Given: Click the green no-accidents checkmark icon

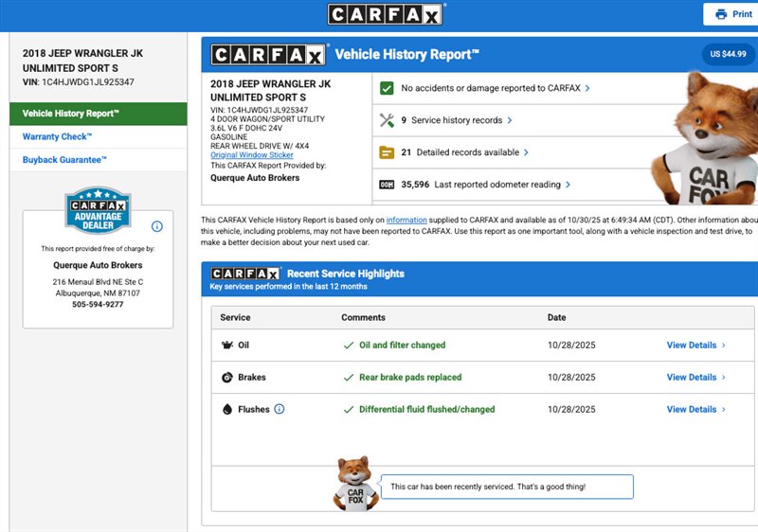Looking at the screenshot, I should [x=387, y=88].
